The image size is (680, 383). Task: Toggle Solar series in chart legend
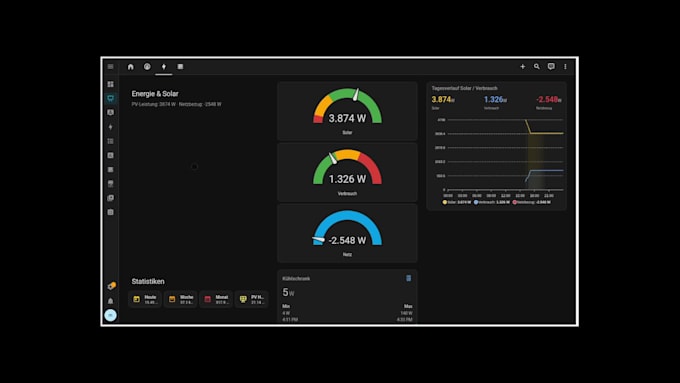coord(457,202)
